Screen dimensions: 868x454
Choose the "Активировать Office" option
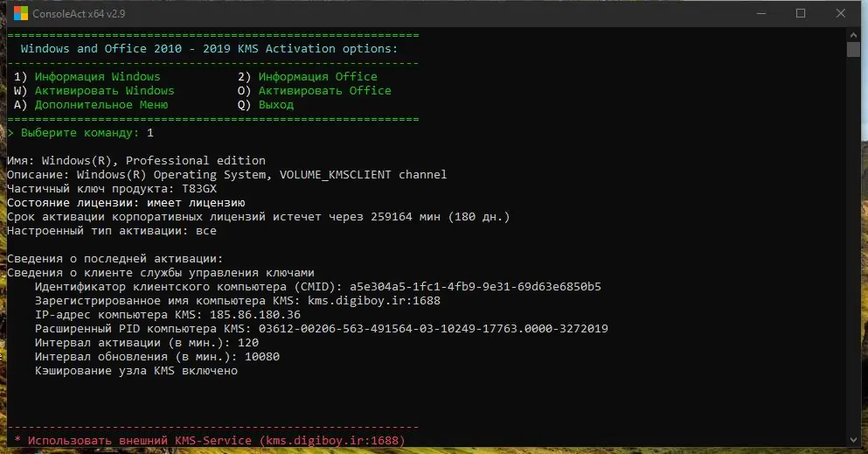tap(324, 91)
